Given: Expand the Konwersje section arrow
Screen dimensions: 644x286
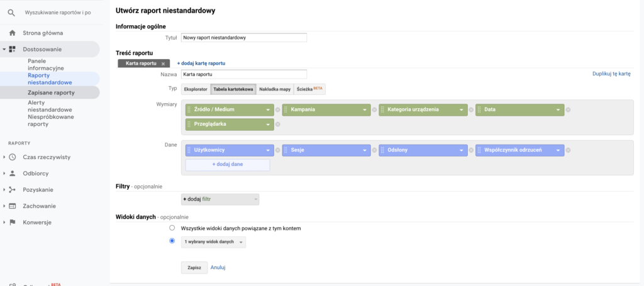Looking at the screenshot, I should point(4,223).
